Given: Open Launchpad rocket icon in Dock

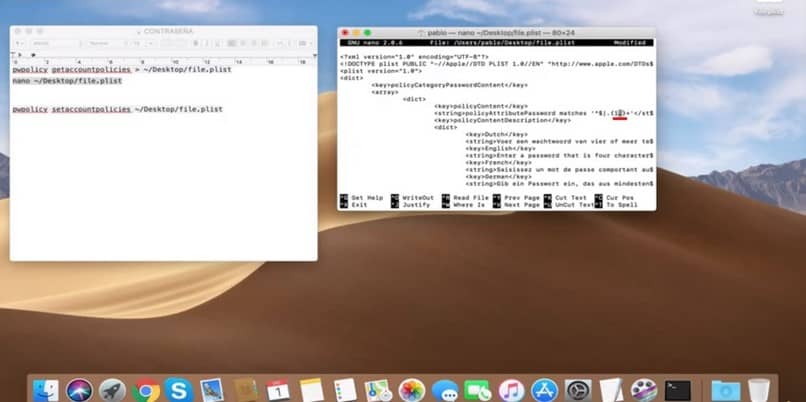Looking at the screenshot, I should [x=112, y=391].
